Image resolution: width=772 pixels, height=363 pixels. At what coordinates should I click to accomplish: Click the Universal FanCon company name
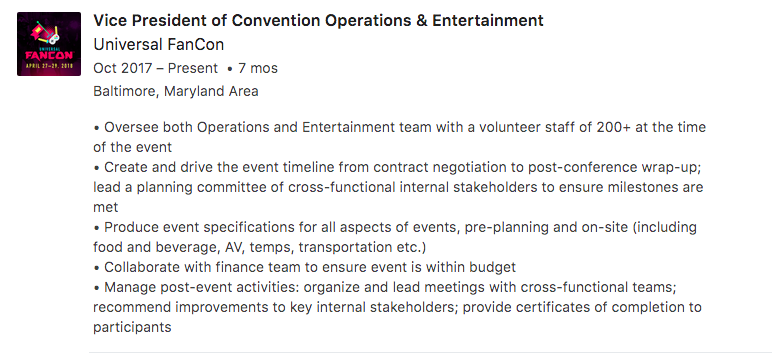pyautogui.click(x=159, y=45)
